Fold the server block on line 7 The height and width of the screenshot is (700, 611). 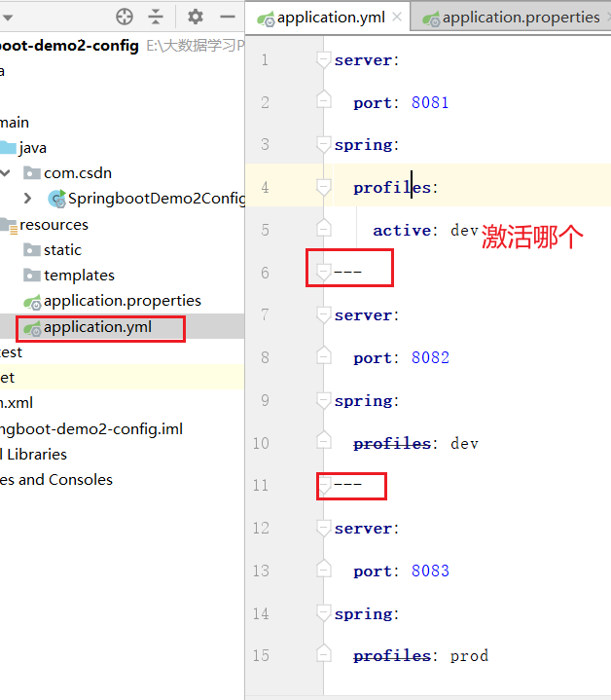(x=323, y=315)
